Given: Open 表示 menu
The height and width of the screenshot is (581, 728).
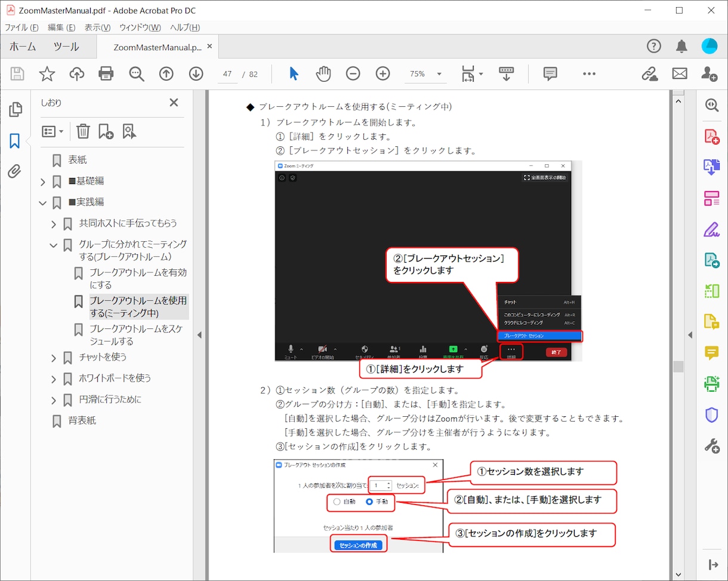Looking at the screenshot, I should pyautogui.click(x=97, y=27).
